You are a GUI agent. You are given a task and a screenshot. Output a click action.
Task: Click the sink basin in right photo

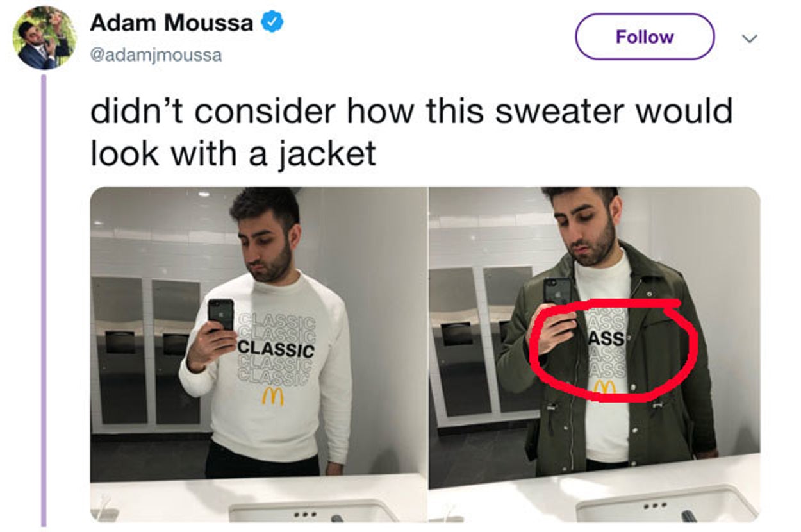[667, 505]
